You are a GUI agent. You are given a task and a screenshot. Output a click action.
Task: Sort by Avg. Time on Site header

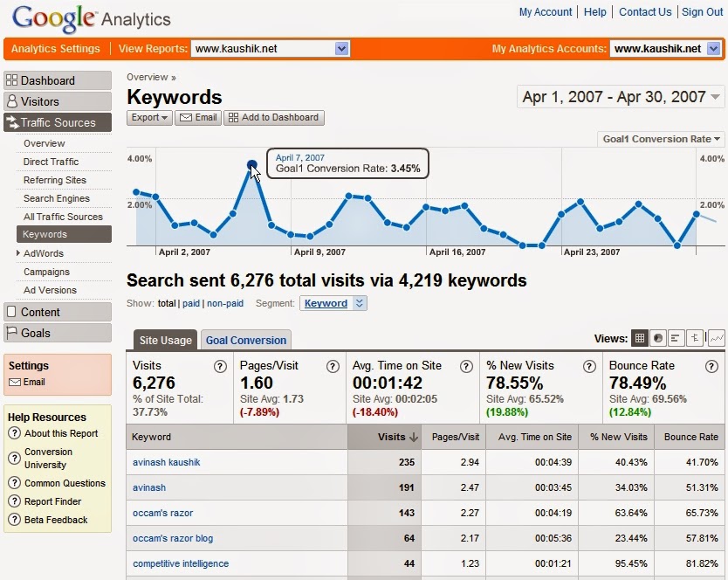click(x=534, y=437)
